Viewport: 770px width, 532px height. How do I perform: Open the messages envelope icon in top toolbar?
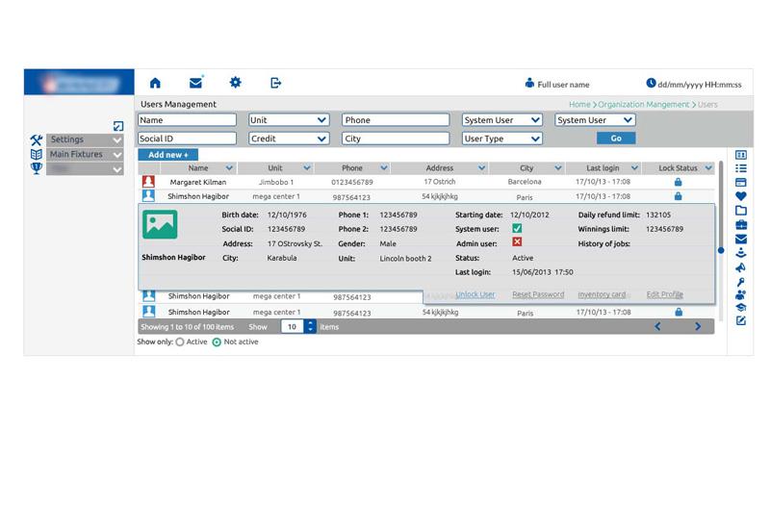pos(196,83)
